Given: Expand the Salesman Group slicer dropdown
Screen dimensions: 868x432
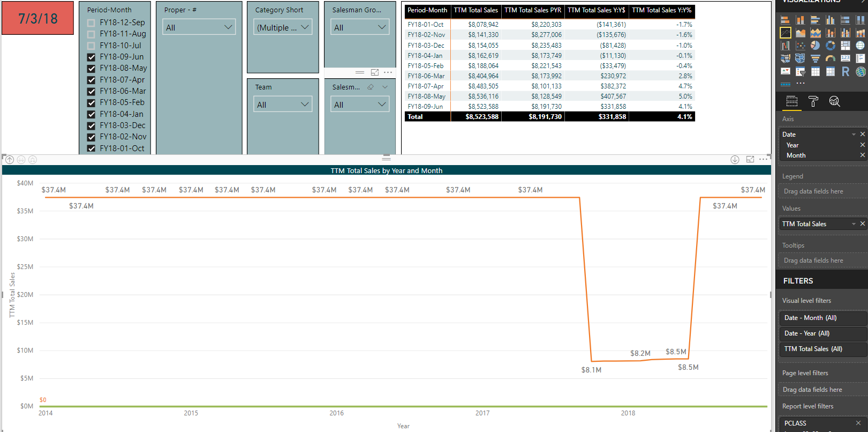Looking at the screenshot, I should 360,27.
